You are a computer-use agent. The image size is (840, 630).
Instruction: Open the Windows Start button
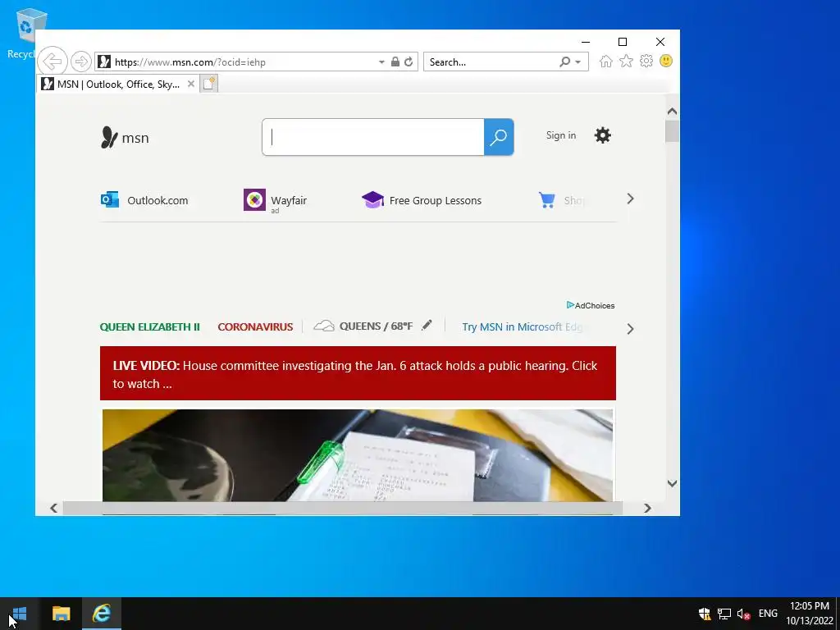coord(19,614)
